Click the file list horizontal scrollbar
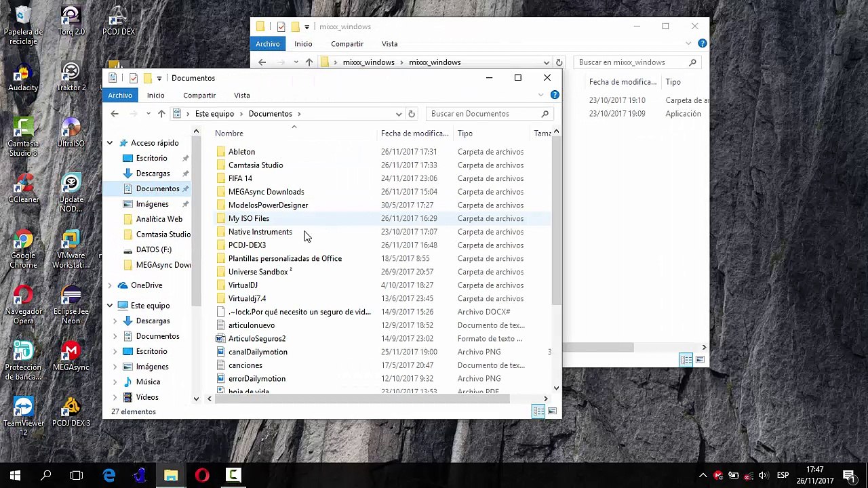This screenshot has height=488, width=868. [363, 399]
